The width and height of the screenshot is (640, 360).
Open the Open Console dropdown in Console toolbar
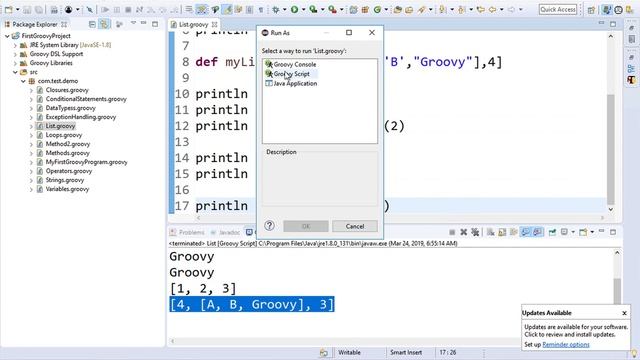point(592,232)
